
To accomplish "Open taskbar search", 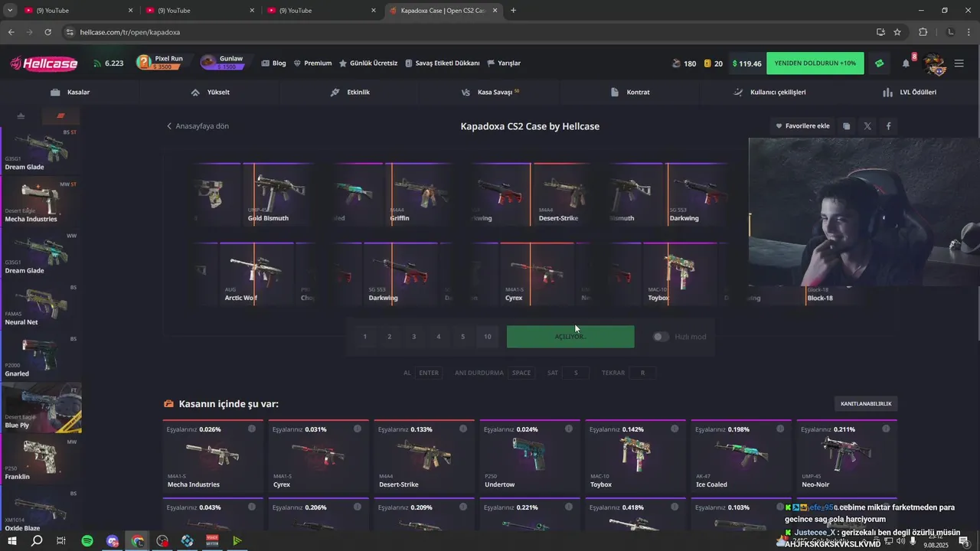I will (x=37, y=541).
